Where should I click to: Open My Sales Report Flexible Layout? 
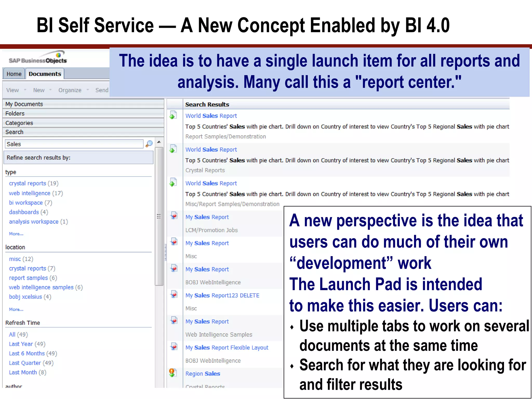click(227, 348)
